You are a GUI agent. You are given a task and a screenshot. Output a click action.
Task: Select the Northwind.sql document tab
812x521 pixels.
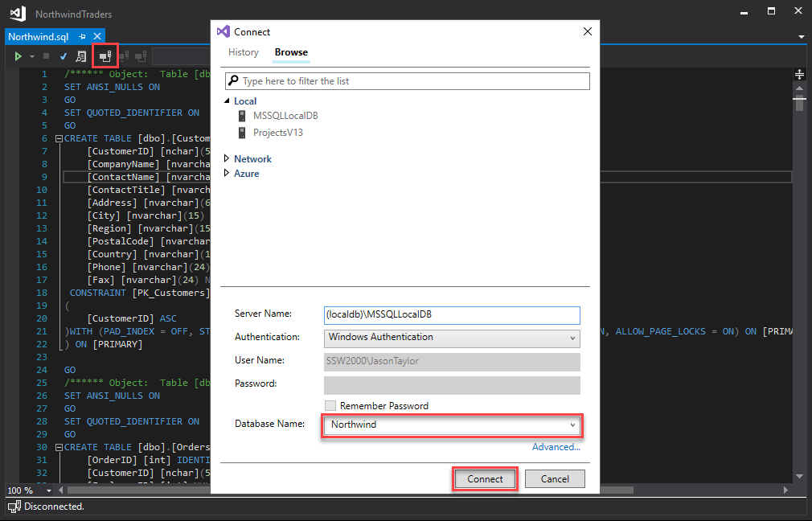click(39, 37)
